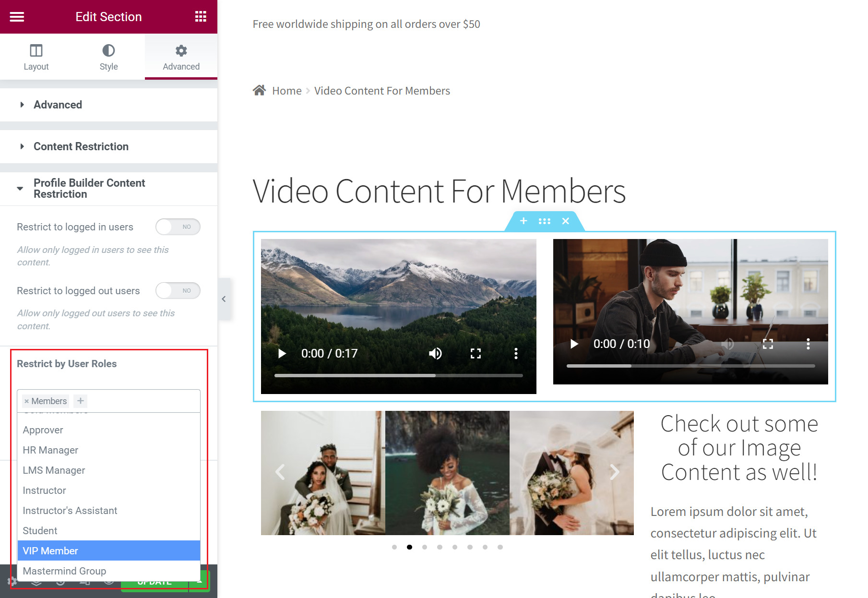Play the man writing video

tap(574, 344)
